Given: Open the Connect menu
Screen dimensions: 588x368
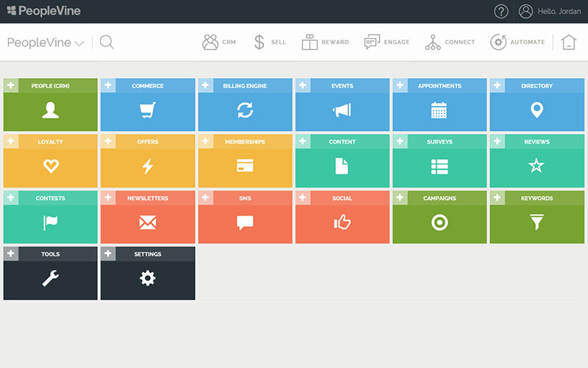Looking at the screenshot, I should coord(450,42).
